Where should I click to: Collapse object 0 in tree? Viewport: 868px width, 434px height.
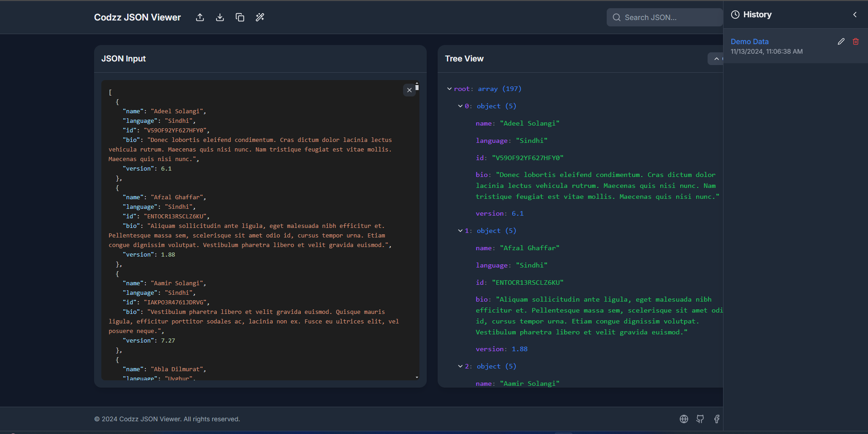[x=460, y=106]
